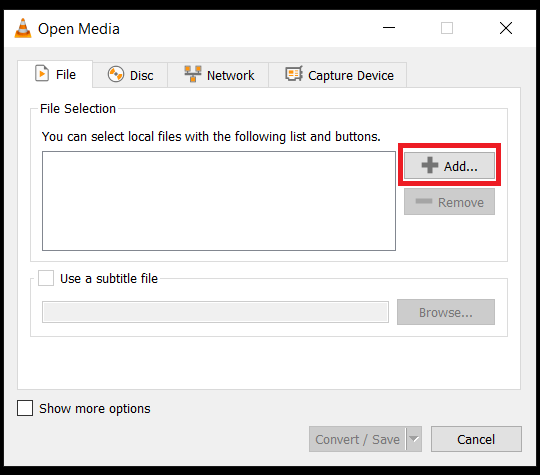Click the subtitle file path field

tap(216, 312)
